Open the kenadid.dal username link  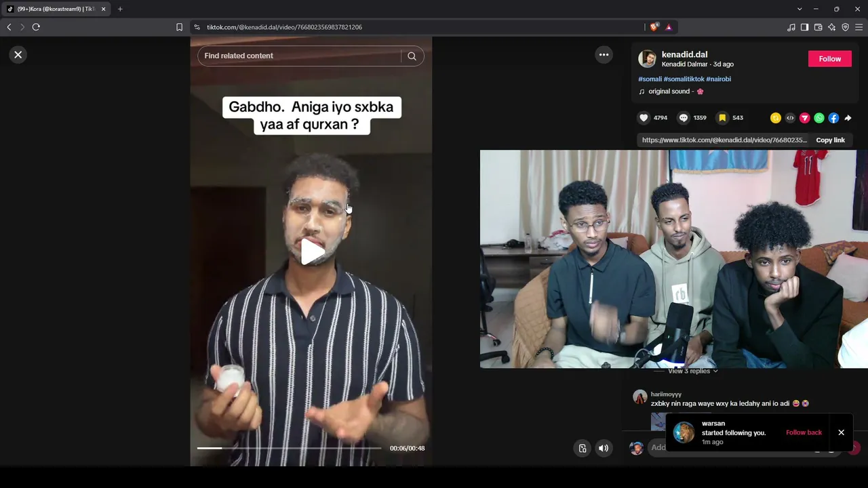coord(684,54)
